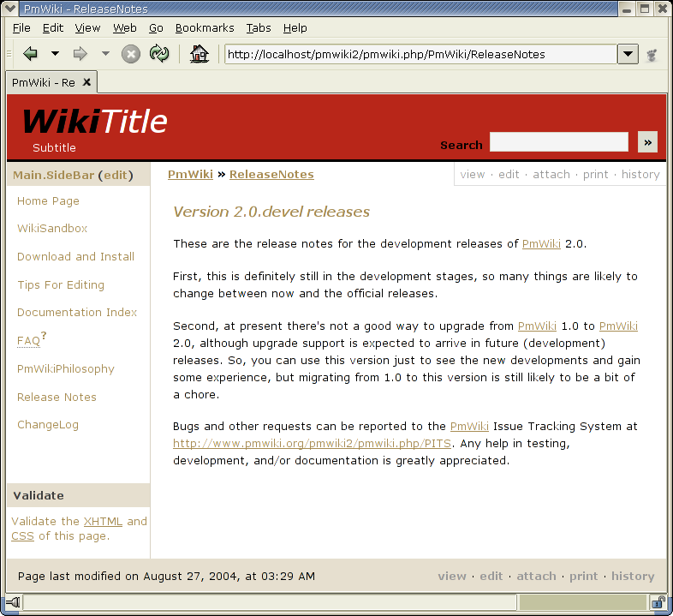The height and width of the screenshot is (616, 673).
Task: Open the View menu
Action: tap(87, 28)
